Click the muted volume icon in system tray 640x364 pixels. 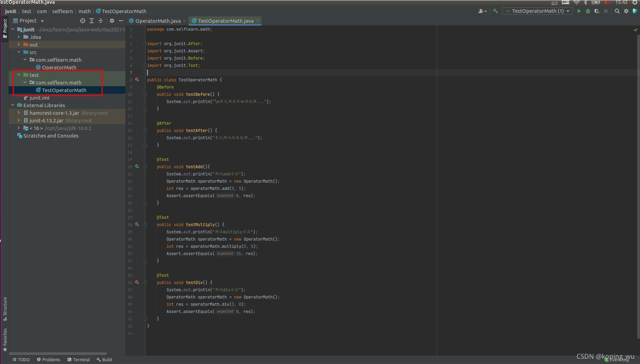[x=607, y=2]
